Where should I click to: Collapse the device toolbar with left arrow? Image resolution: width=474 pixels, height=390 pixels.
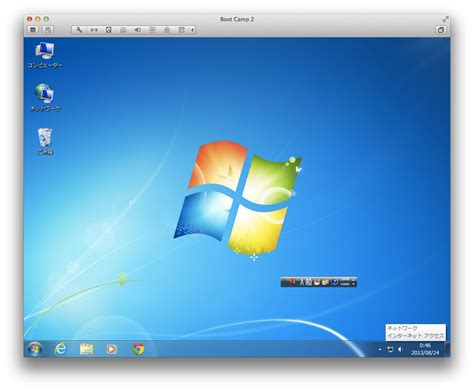192,30
